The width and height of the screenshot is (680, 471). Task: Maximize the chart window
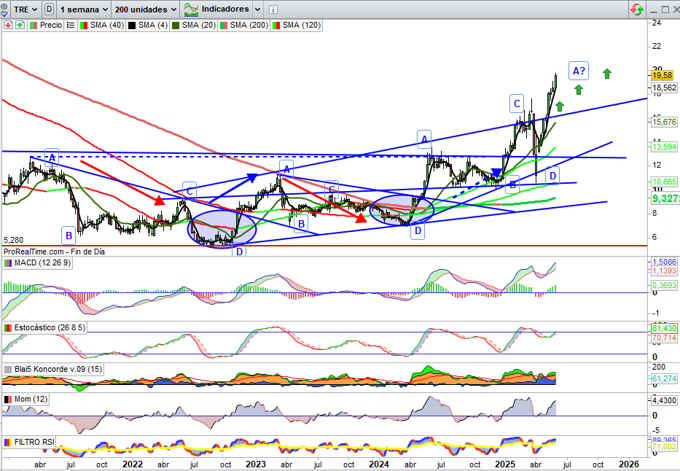(666, 9)
